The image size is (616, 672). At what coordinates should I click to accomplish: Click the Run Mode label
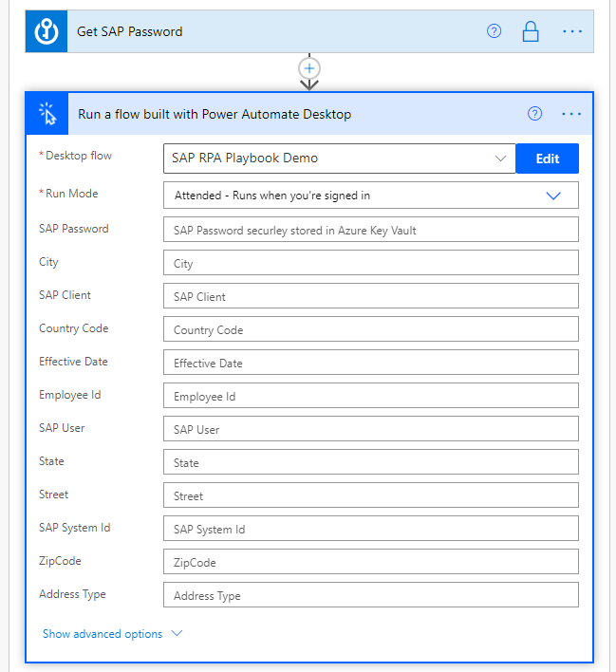click(71, 194)
